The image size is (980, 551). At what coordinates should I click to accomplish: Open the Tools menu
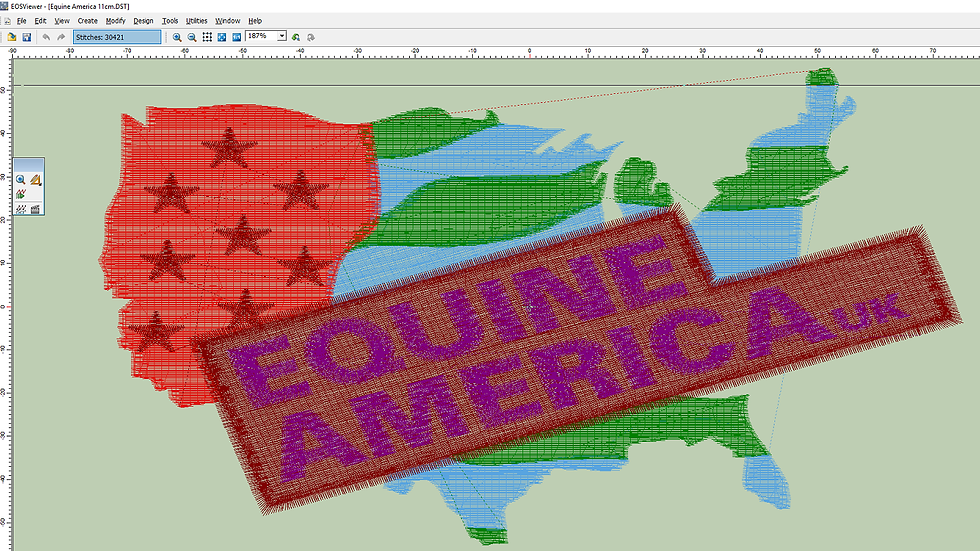tap(170, 21)
